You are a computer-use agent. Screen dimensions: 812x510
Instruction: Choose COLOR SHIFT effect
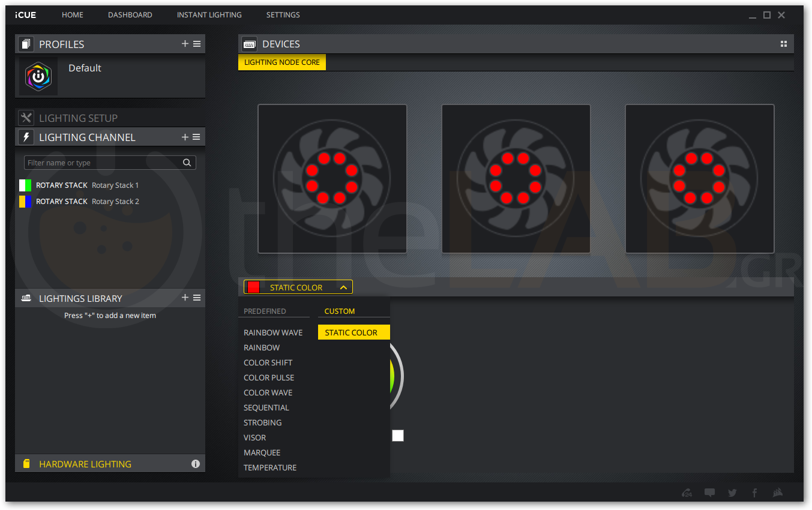click(x=268, y=362)
